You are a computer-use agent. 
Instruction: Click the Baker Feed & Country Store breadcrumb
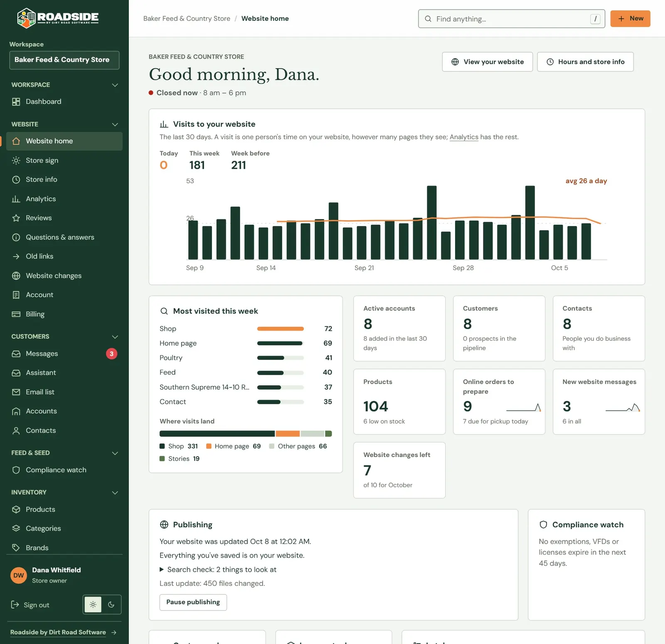(187, 19)
